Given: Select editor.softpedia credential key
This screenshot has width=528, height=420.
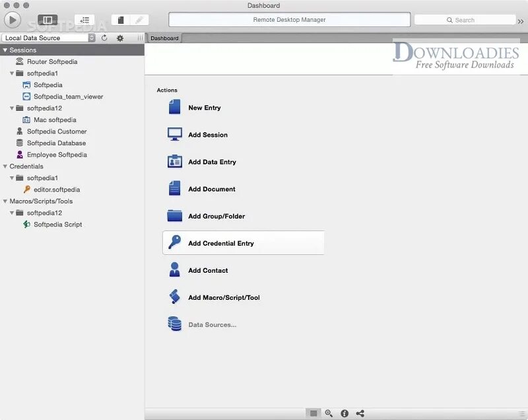Looking at the screenshot, I should pos(57,190).
